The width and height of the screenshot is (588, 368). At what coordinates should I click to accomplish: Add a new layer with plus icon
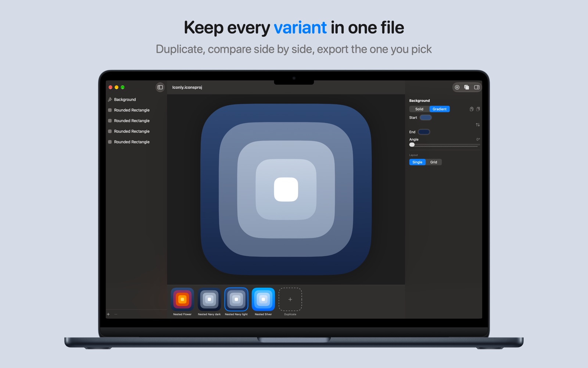(108, 314)
